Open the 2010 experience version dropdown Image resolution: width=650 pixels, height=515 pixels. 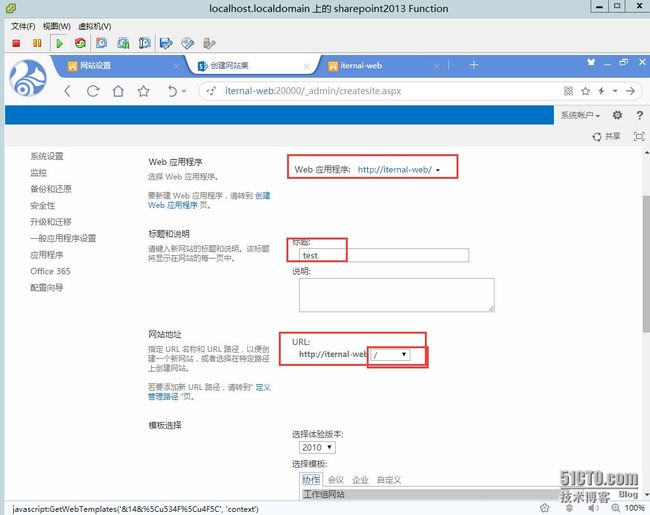point(317,447)
